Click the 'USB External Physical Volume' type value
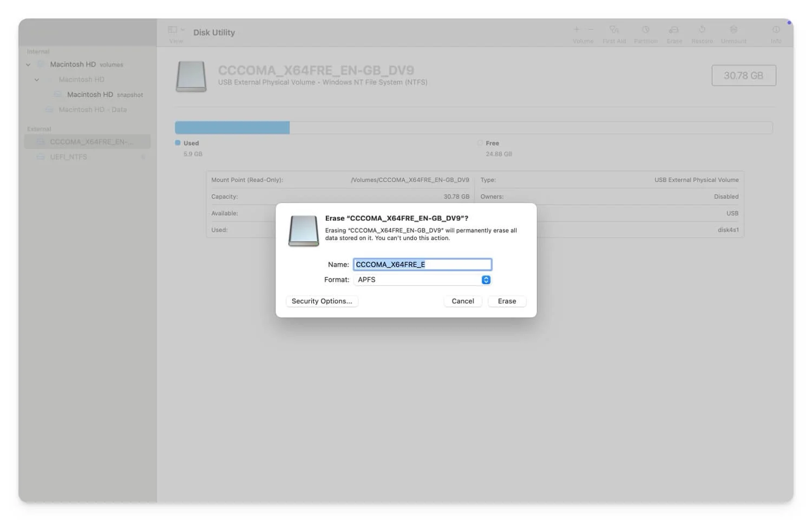The image size is (812, 521). coord(696,180)
